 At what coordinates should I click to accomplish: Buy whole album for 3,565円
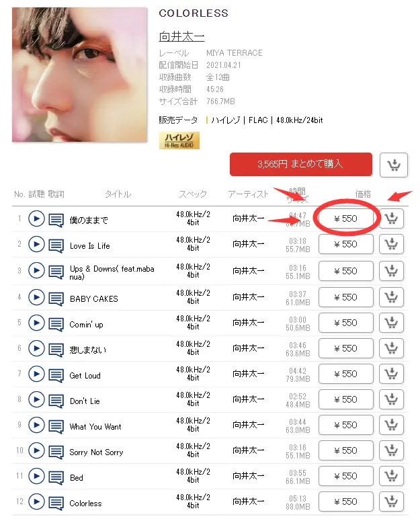click(x=301, y=164)
